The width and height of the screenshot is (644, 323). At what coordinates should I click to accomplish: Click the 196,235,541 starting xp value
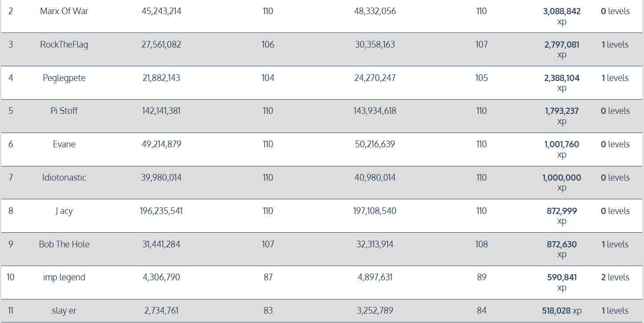click(x=161, y=211)
